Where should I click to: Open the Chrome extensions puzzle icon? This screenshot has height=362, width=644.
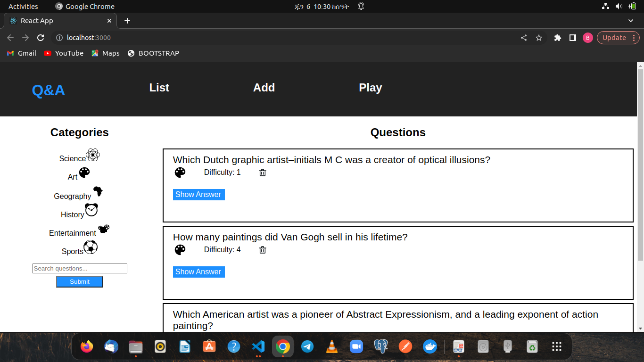tap(558, 38)
